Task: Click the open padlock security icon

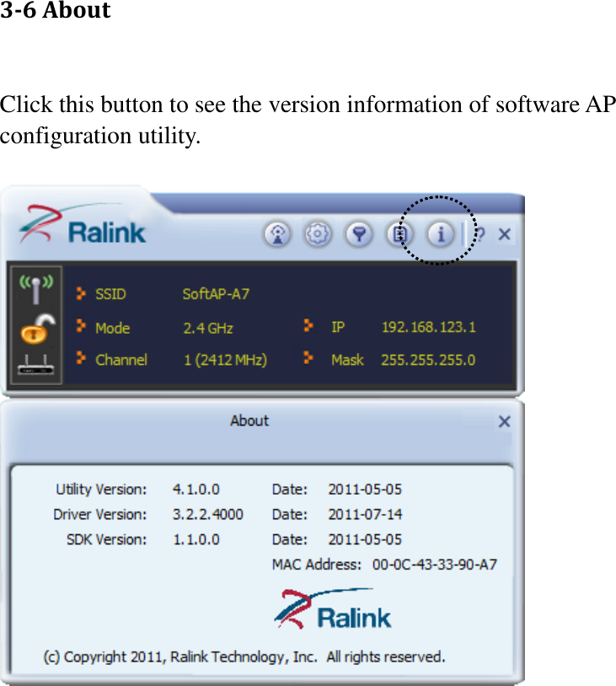Action: (38, 329)
